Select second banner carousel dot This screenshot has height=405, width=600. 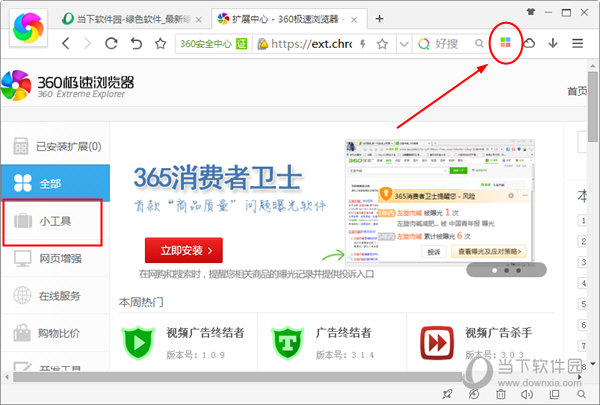click(x=506, y=270)
